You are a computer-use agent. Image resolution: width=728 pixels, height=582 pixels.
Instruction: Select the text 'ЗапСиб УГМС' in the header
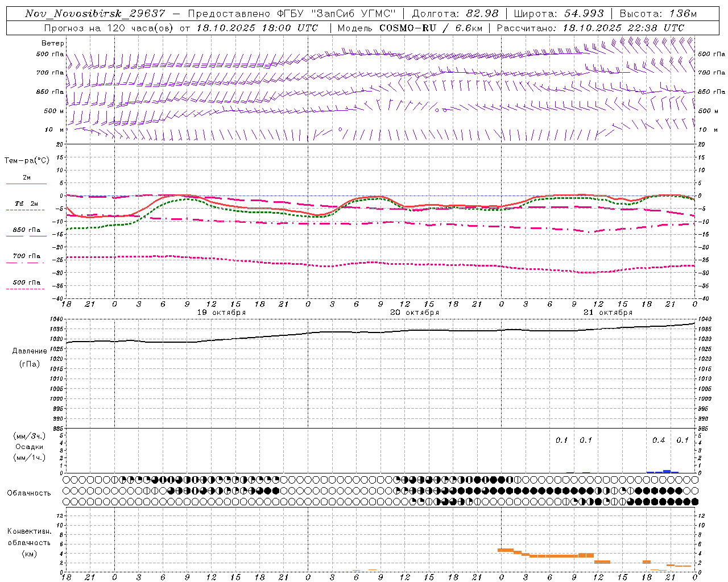[x=355, y=14]
